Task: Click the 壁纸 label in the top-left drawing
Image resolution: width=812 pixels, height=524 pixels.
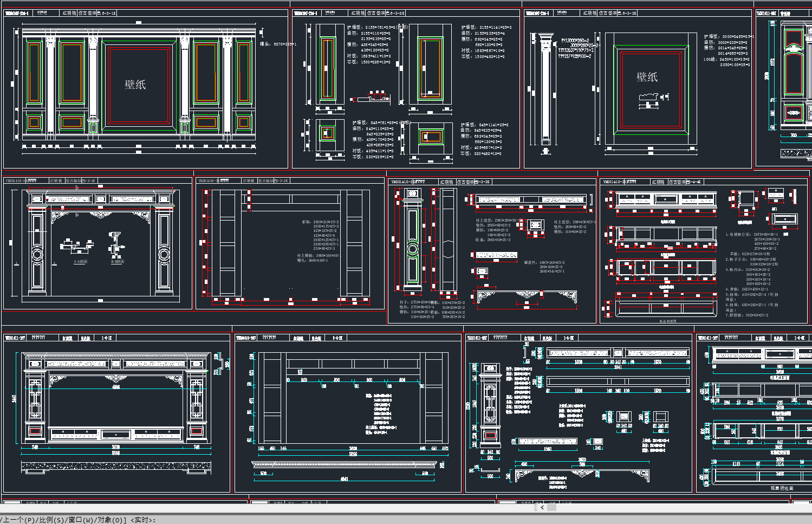Action: (135, 85)
